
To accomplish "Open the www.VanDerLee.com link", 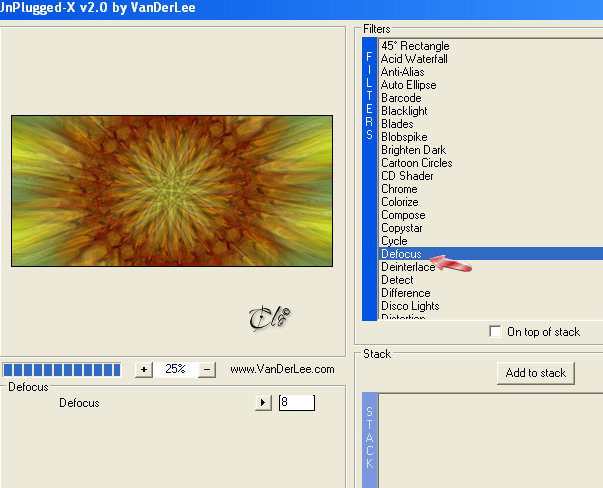I will (282, 369).
